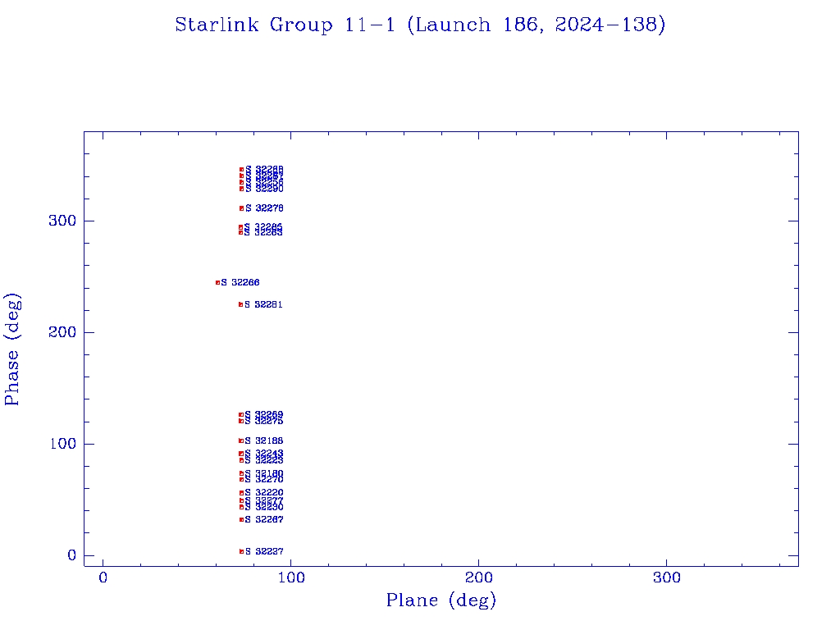Select the S 32267 satellite label
The width and height of the screenshot is (840, 630).
click(x=264, y=519)
